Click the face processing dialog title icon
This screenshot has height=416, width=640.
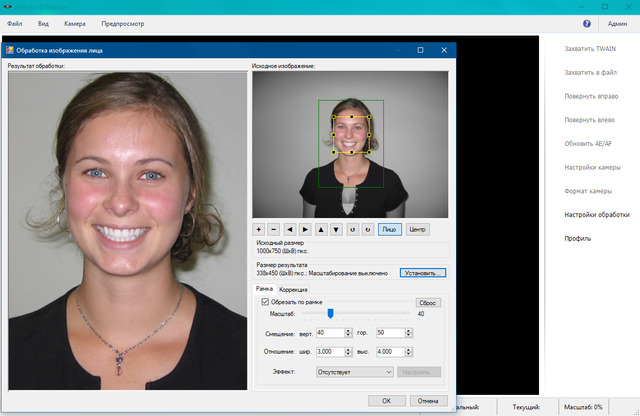9,50
